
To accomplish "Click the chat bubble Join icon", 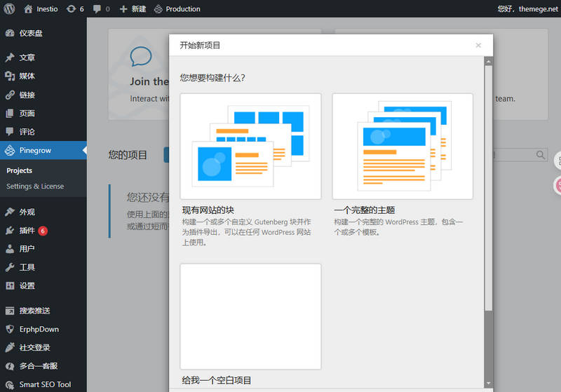I will (x=141, y=56).
